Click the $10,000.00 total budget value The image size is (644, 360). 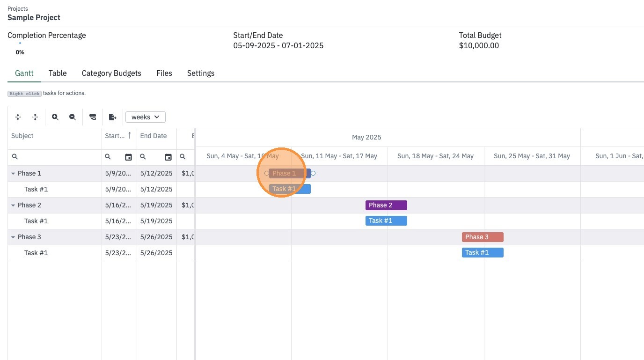(479, 45)
